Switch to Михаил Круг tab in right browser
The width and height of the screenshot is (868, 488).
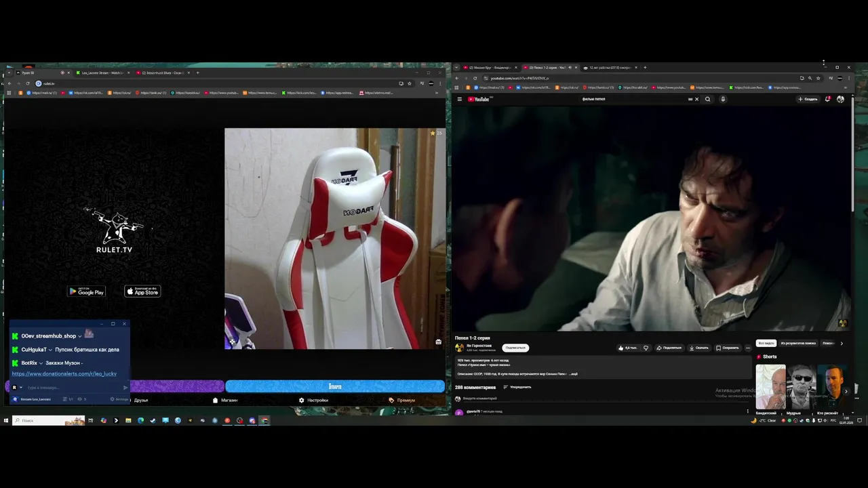pyautogui.click(x=490, y=67)
